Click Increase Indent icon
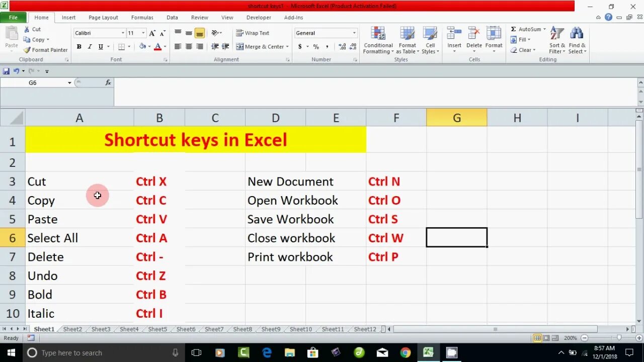The width and height of the screenshot is (644, 362). click(225, 47)
